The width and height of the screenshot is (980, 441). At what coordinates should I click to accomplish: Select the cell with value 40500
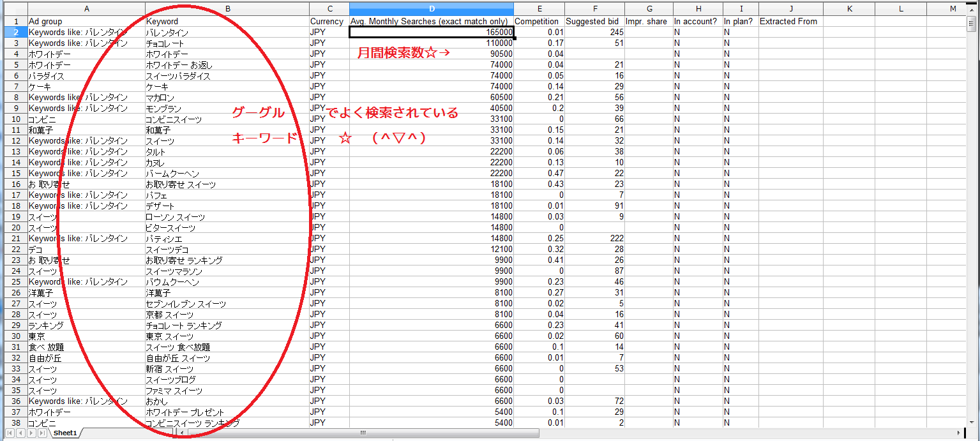432,108
